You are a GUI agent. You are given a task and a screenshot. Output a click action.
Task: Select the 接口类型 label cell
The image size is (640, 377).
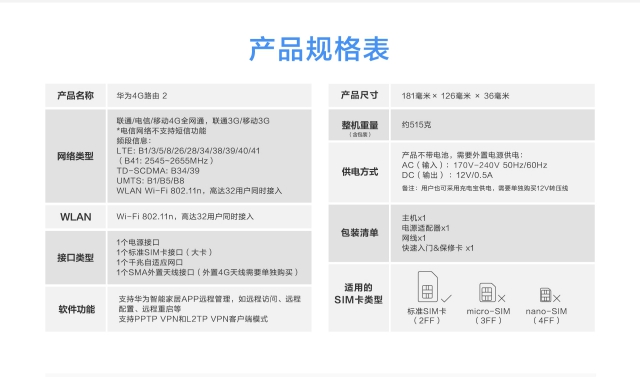(x=76, y=257)
